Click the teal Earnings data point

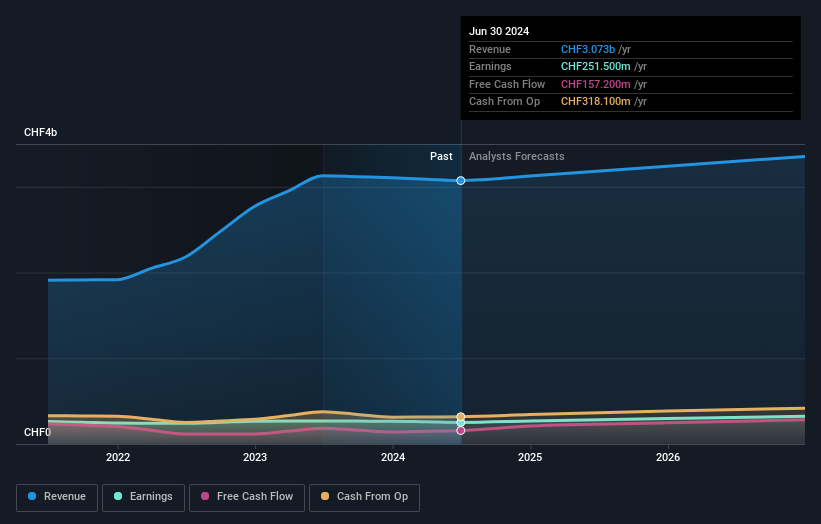[461, 422]
